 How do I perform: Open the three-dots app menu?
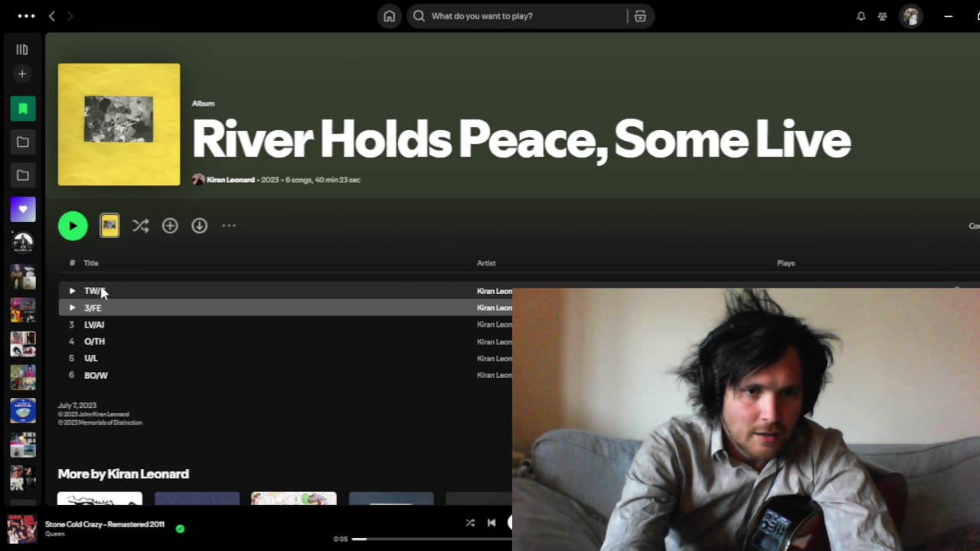[x=26, y=16]
